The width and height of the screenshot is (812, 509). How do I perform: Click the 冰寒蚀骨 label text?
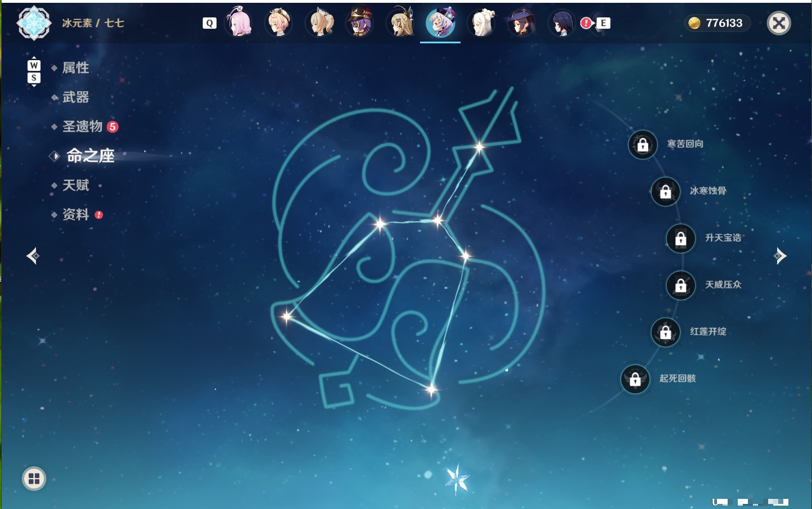tap(708, 191)
